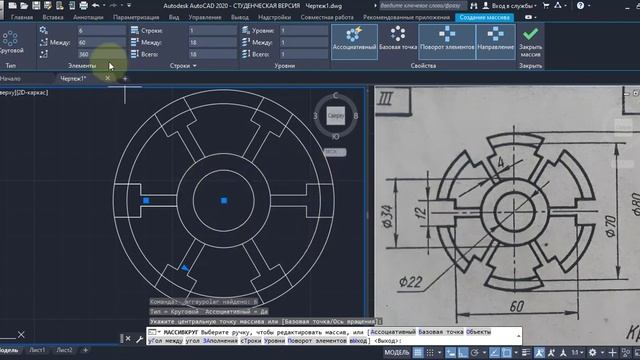This screenshot has height=360, width=640.
Task: Click the Строки count field
Action: click(x=213, y=31)
